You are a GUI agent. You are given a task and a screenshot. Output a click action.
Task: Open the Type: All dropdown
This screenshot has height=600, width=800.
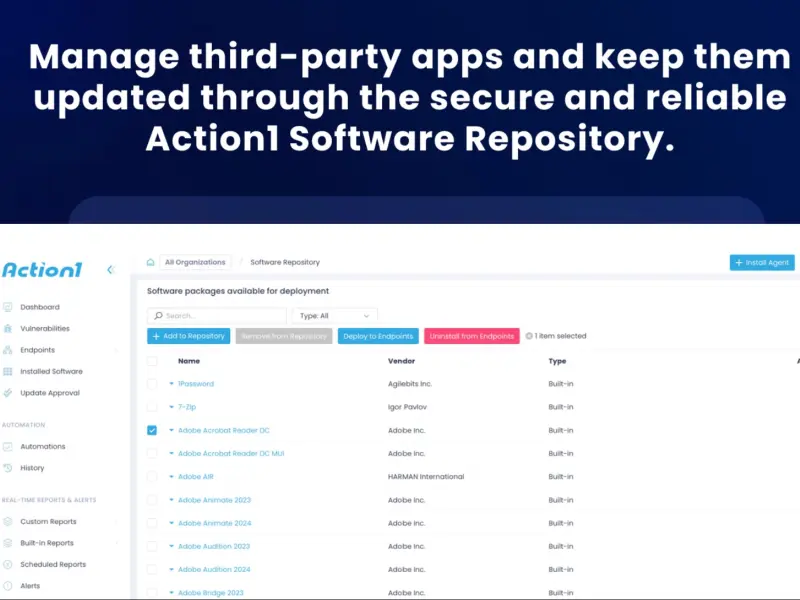pos(335,316)
